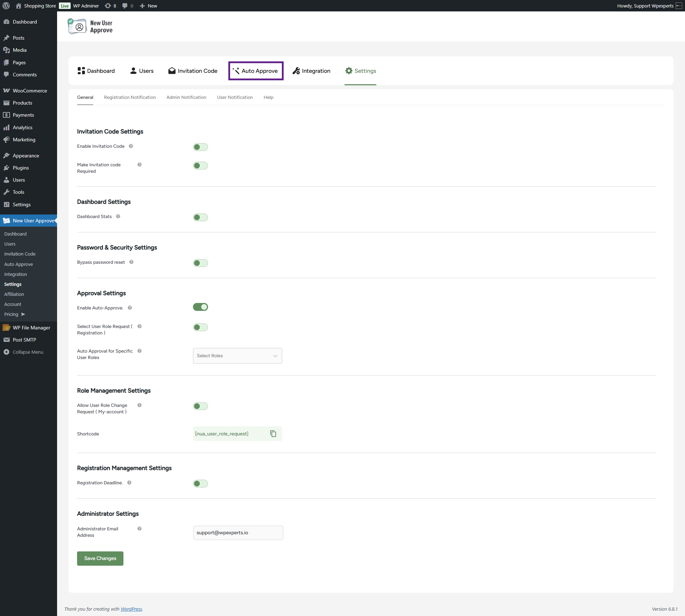Viewport: 685px width, 616px height.
Task: Turn on Enable Invitation Code switch
Action: click(x=201, y=147)
